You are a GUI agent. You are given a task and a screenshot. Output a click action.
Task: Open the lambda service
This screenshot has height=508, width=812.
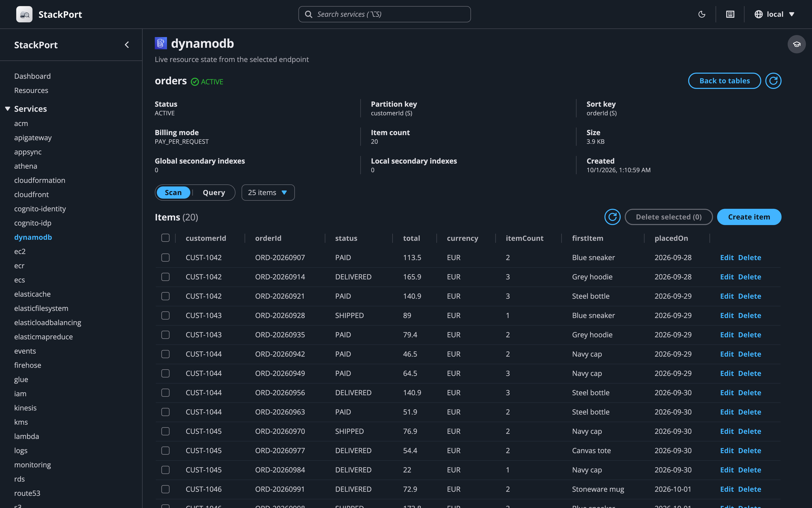pos(27,436)
